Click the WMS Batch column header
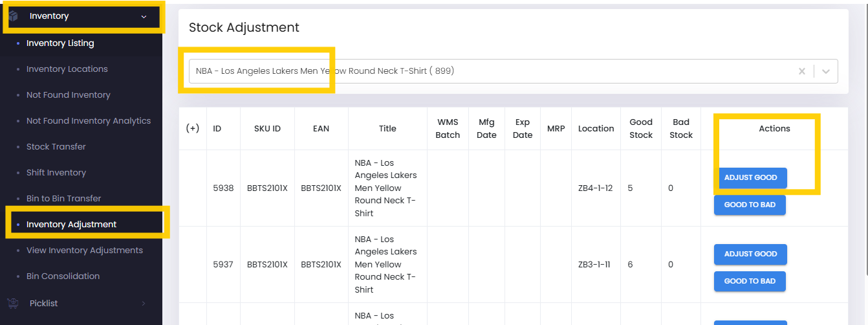 (448, 128)
